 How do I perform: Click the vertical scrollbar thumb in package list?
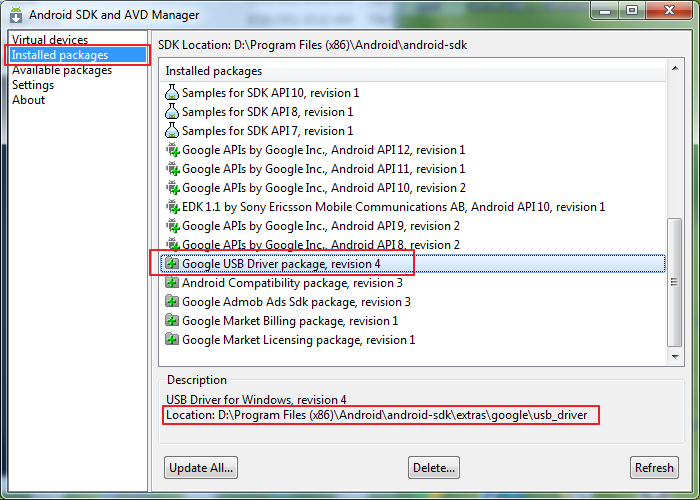[675, 282]
